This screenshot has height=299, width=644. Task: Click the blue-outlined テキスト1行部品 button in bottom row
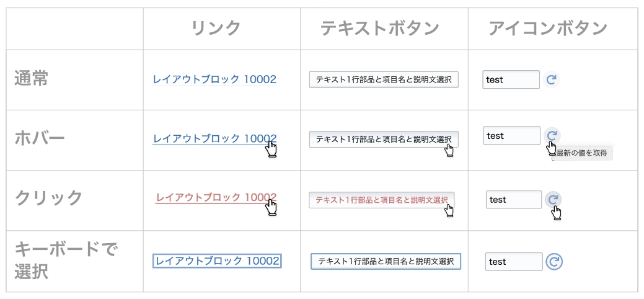tap(386, 261)
